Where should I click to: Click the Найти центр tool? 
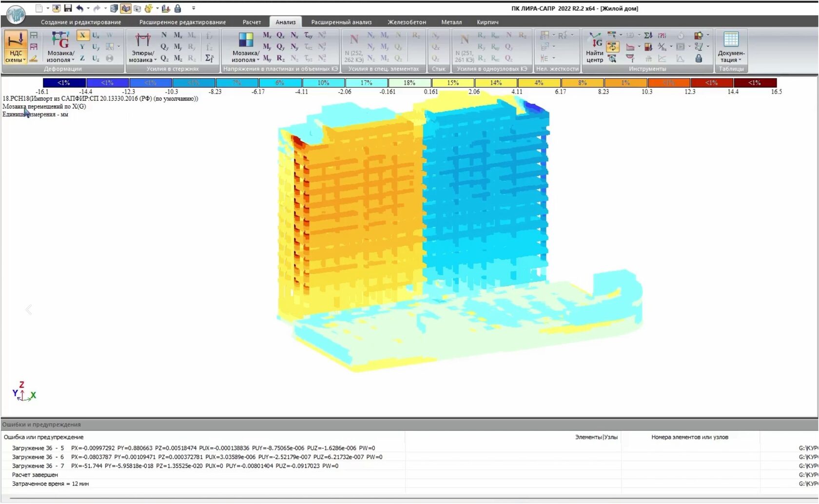tap(595, 47)
